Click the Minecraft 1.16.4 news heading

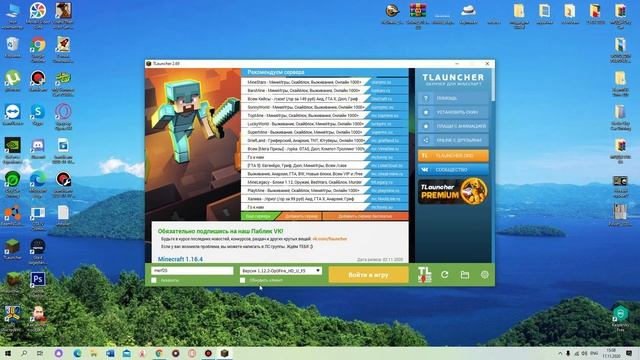click(180, 259)
